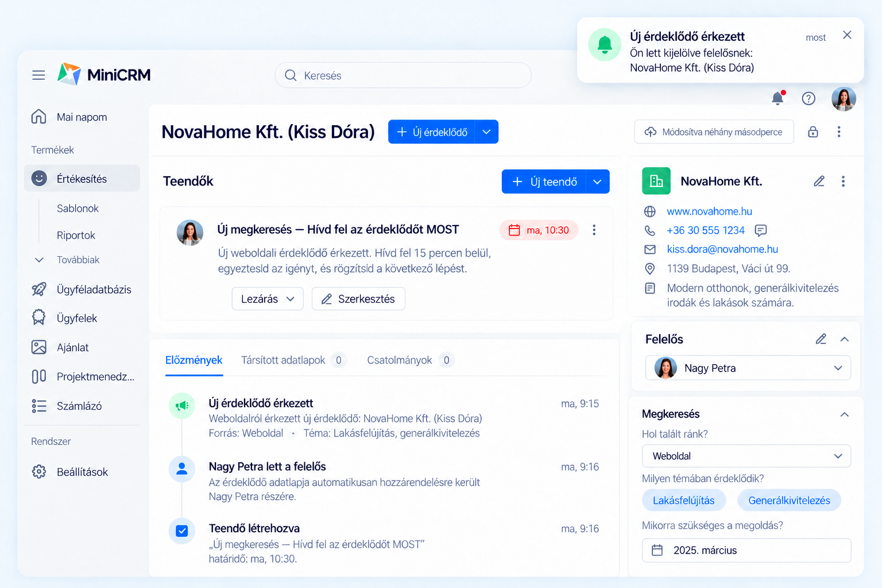
Task: Click the SMS message icon beside phone number
Action: point(761,230)
